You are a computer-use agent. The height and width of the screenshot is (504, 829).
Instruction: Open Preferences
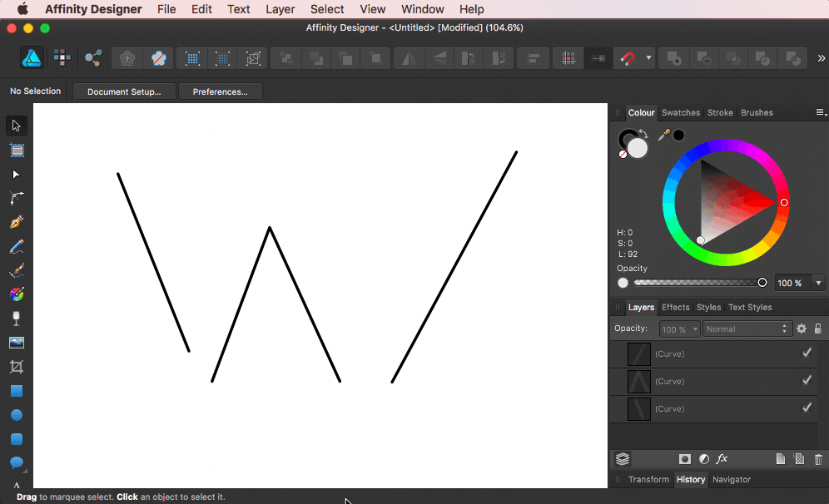tap(220, 91)
